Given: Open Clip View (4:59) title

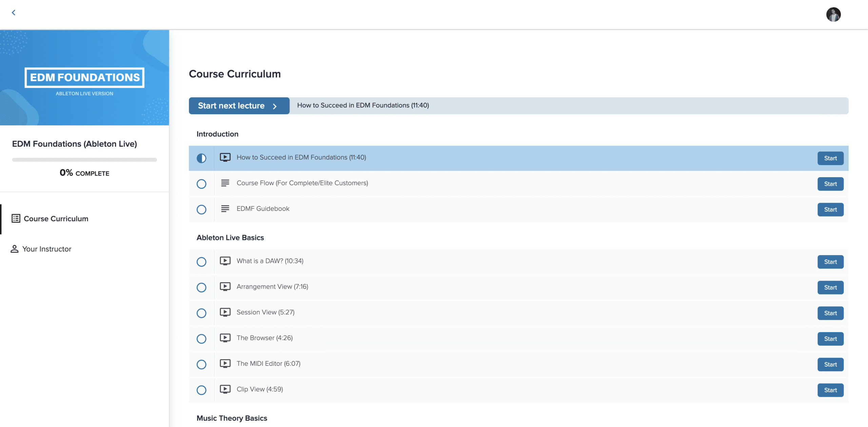Looking at the screenshot, I should click(x=260, y=389).
